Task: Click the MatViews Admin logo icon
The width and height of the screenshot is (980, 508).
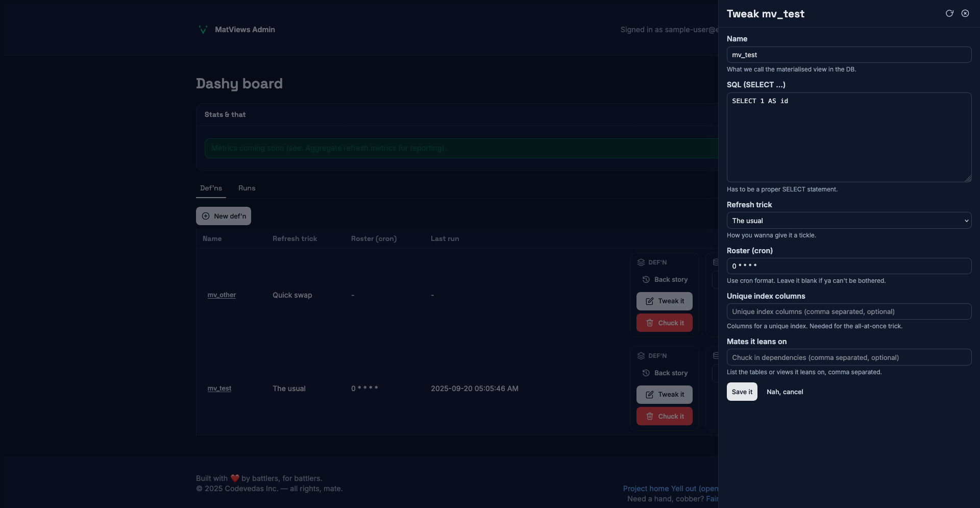Action: [x=203, y=30]
